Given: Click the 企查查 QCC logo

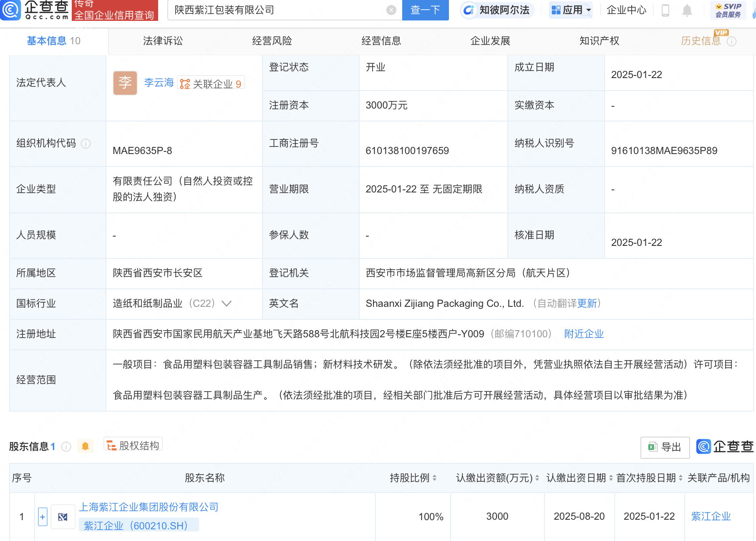Looking at the screenshot, I should click(35, 11).
